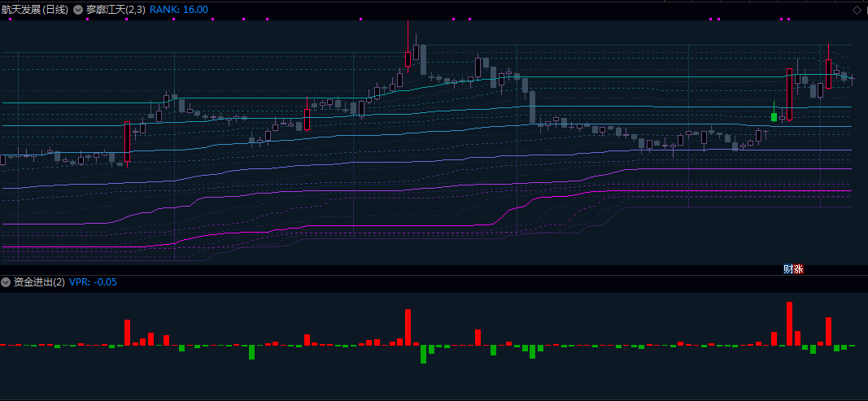Click the VPR: -0.05 value

93,282
